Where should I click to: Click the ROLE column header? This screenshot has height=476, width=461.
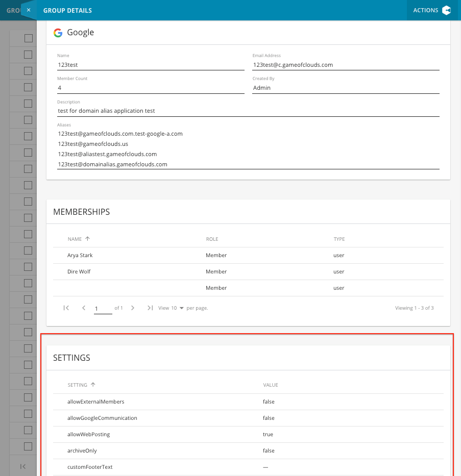(x=212, y=239)
